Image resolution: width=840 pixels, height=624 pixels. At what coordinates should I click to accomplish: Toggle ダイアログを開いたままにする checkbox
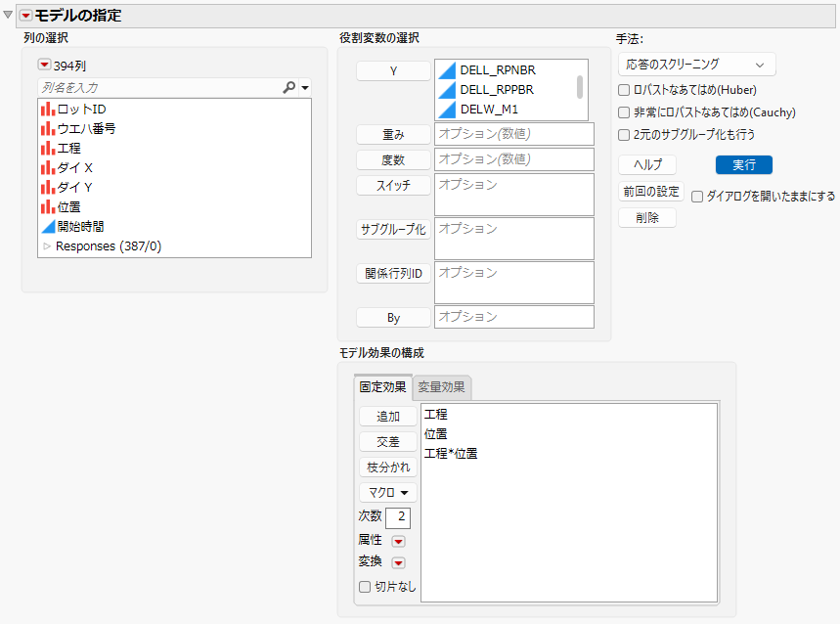[697, 197]
